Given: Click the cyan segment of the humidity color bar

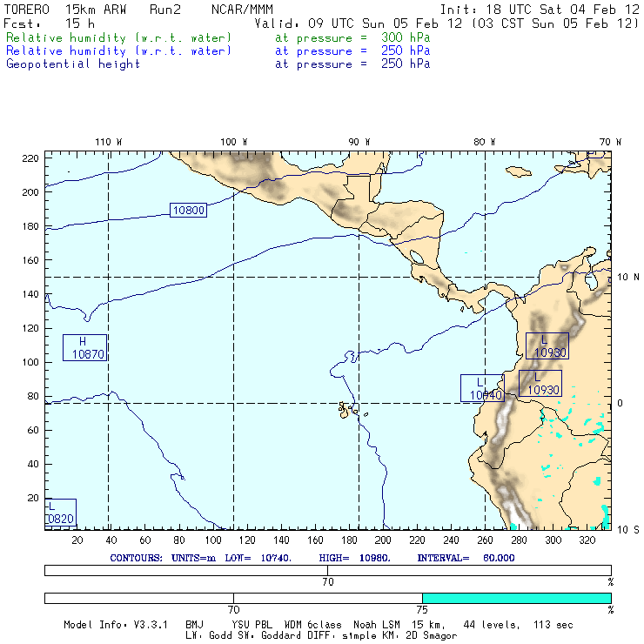Looking at the screenshot, I should tap(517, 598).
